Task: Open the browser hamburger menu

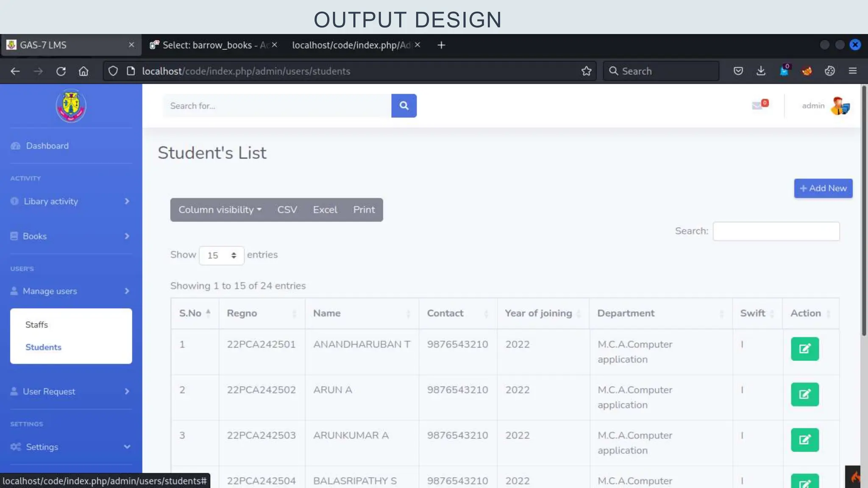Action: click(853, 71)
